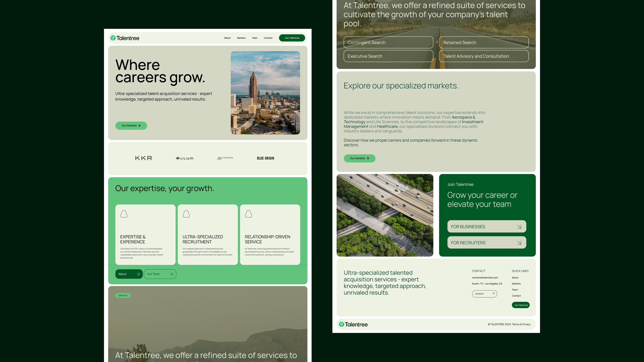Click icon above Expertise & Experience heading
The width and height of the screenshot is (644, 362).
coord(124,214)
